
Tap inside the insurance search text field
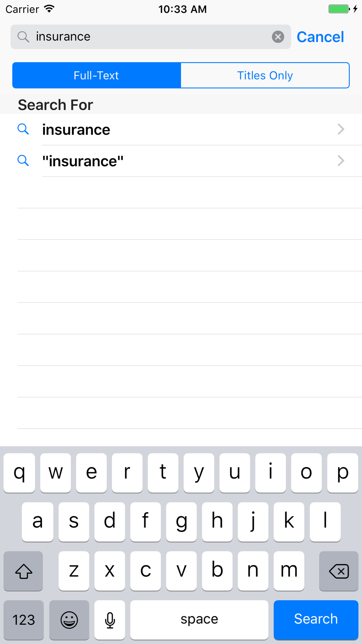145,37
